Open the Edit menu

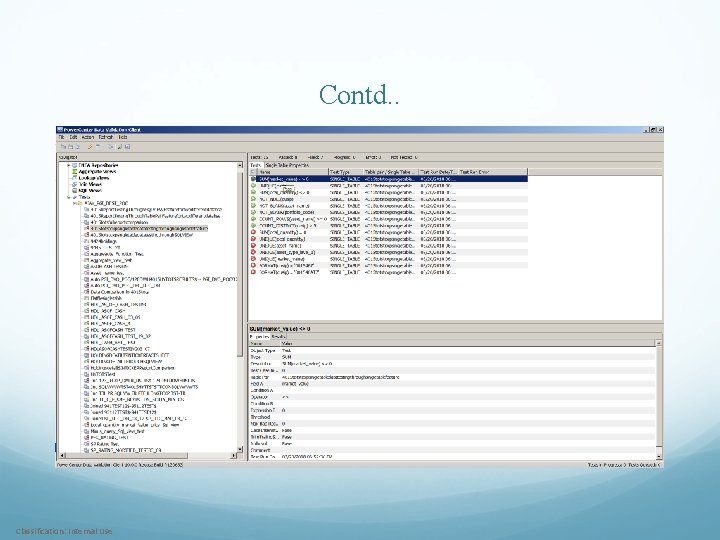point(73,137)
